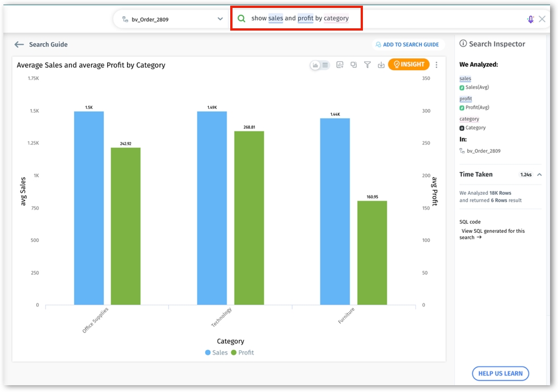Switch to table view in the view toggle
Screen dimensions: 558x392
(x=325, y=65)
